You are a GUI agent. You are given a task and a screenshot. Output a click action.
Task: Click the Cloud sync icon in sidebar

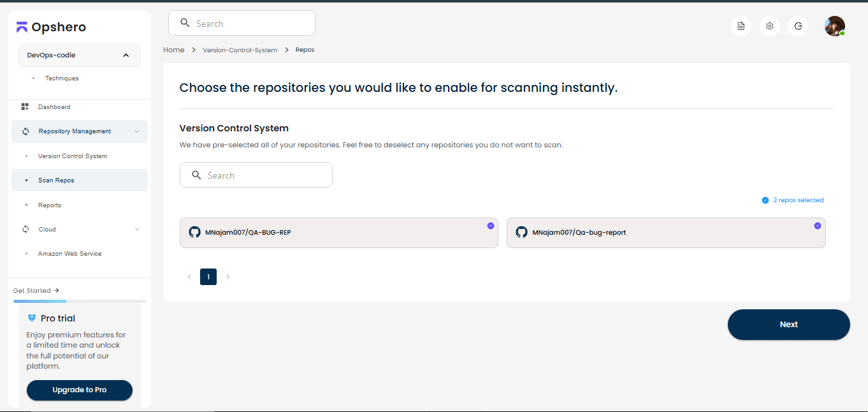tap(25, 230)
